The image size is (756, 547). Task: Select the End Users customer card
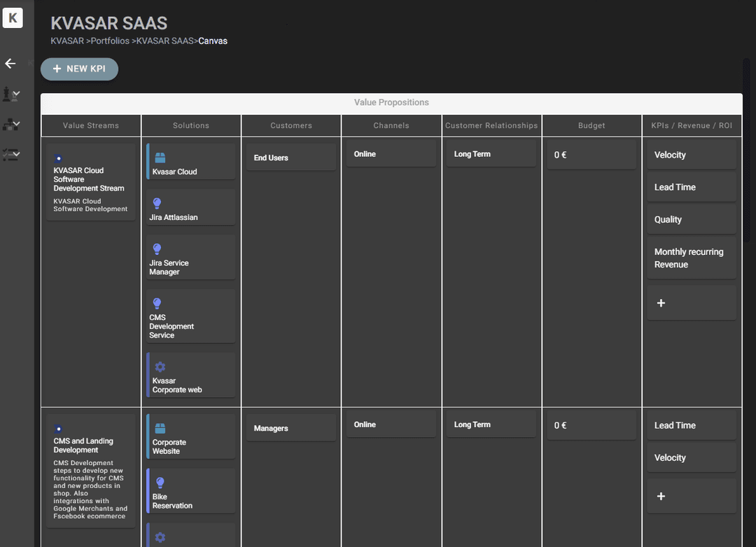pos(290,158)
